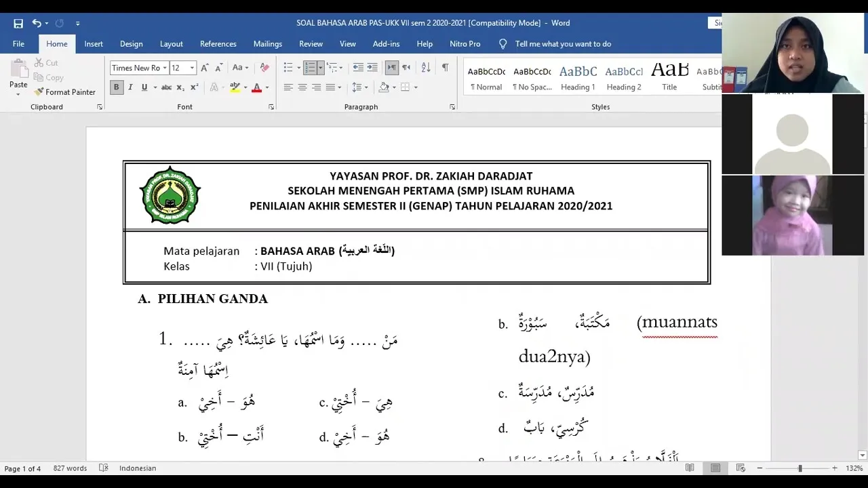868x488 pixels.
Task: Increase paragraph indent
Action: (372, 68)
